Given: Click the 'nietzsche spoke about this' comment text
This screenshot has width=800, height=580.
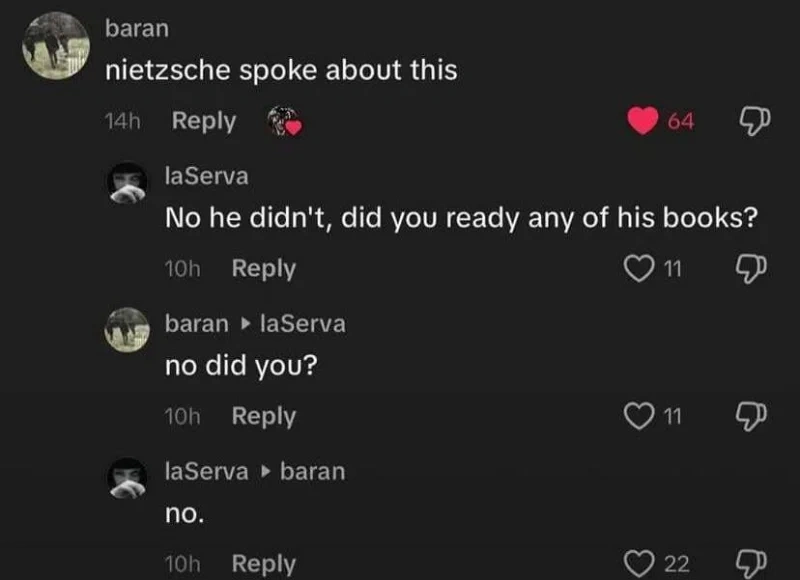Looking at the screenshot, I should [281, 70].
